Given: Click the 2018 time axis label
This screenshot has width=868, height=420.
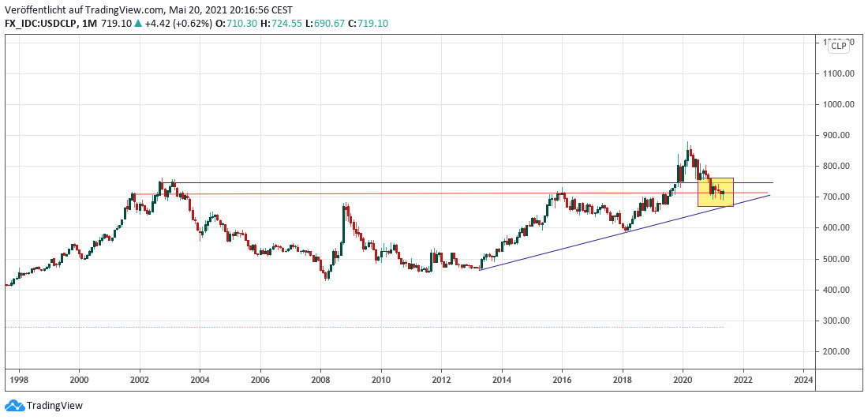Looking at the screenshot, I should point(623,380).
